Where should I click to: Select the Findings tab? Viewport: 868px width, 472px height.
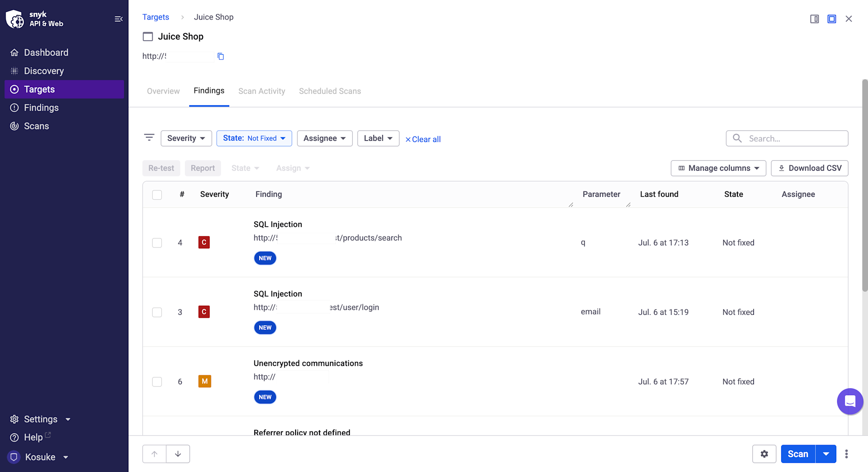[209, 91]
